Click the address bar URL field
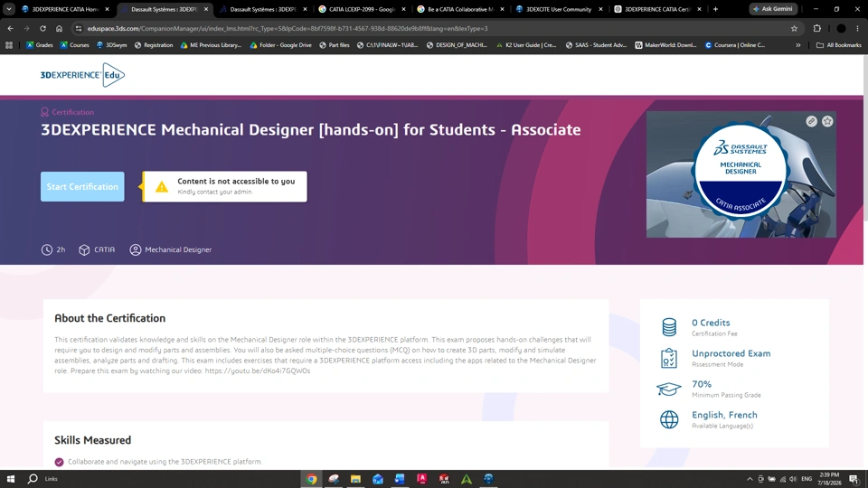The height and width of the screenshot is (488, 868). [438, 28]
